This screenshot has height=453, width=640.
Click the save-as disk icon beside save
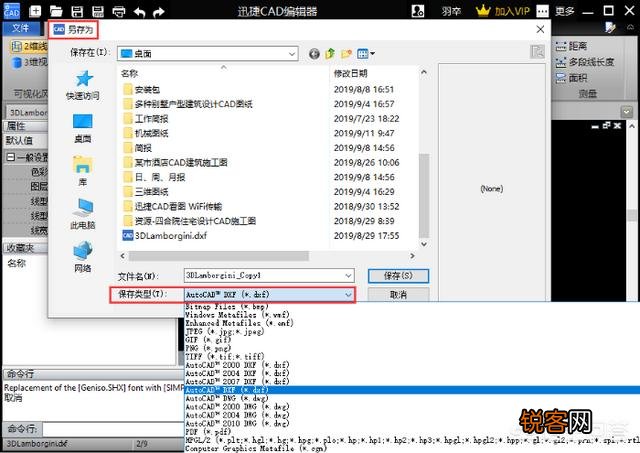coord(98,11)
